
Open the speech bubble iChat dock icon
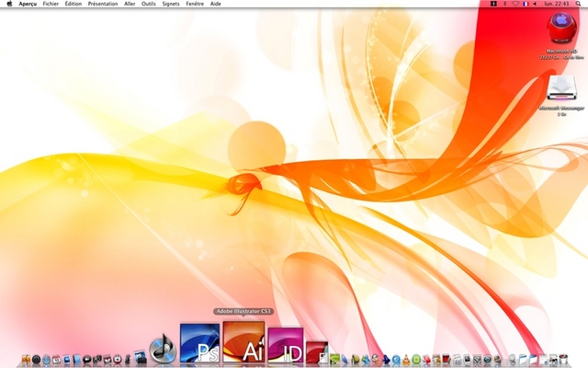87,360
